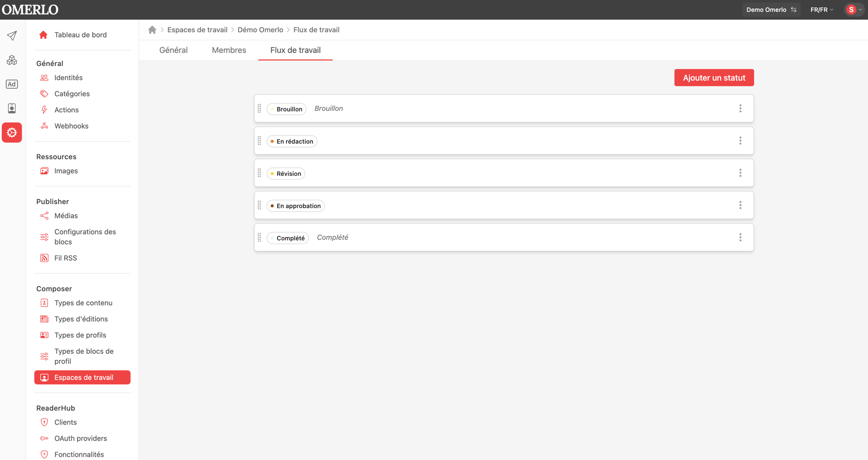Viewport: 868px width, 460px height.
Task: Open Types de contenu in sidebar
Action: [83, 303]
